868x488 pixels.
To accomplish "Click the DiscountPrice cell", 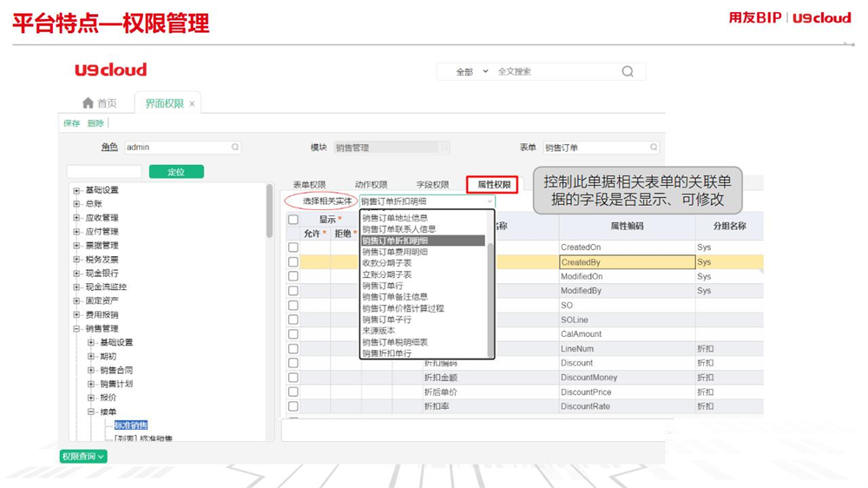I will pyautogui.click(x=627, y=392).
